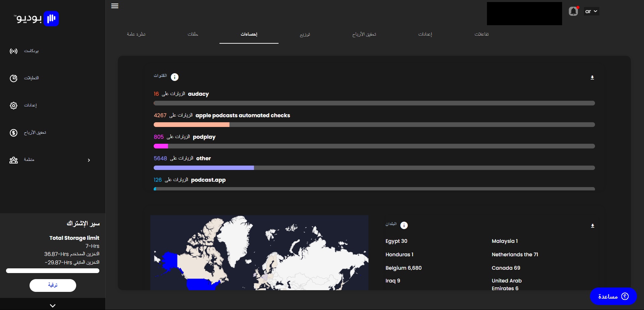Click the سير الإشتراك heading
The image size is (644, 310).
tap(83, 223)
